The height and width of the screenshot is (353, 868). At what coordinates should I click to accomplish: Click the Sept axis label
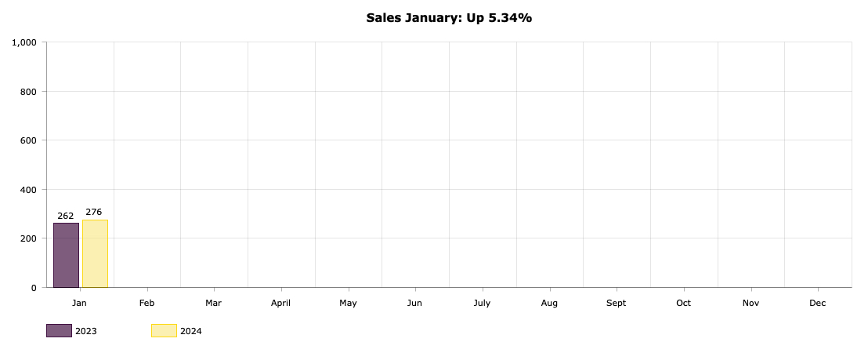click(x=616, y=303)
